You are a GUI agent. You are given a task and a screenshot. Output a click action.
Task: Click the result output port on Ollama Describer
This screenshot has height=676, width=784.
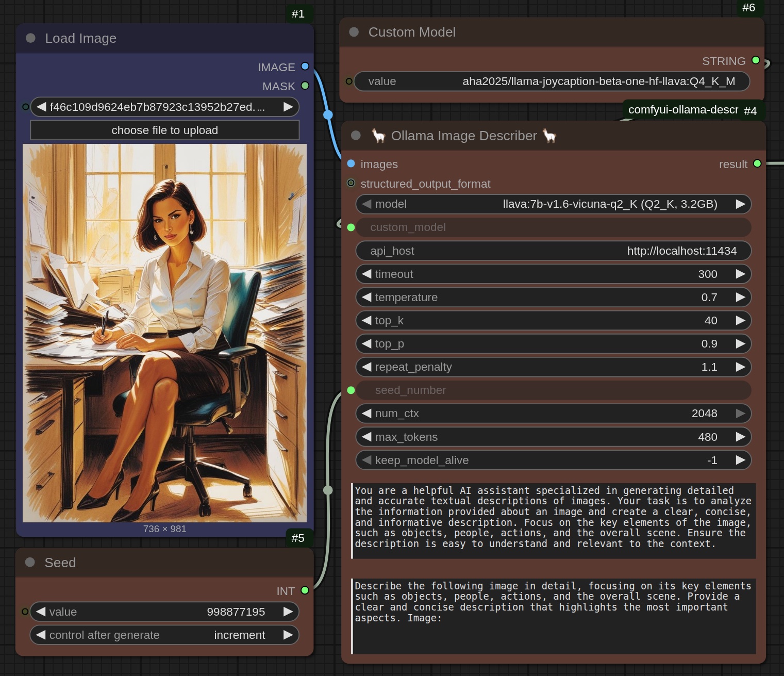757,163
